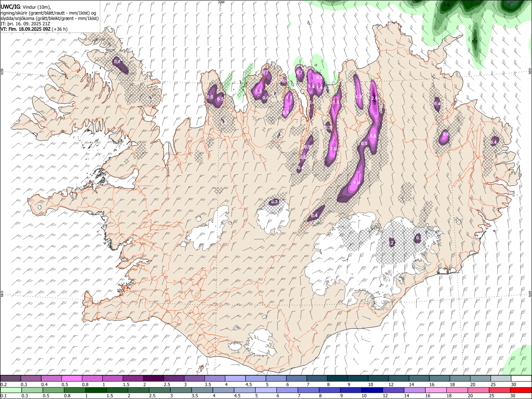Click the '12' label under the upper legend row
Viewport: 532px width, 399px height.
390,384
